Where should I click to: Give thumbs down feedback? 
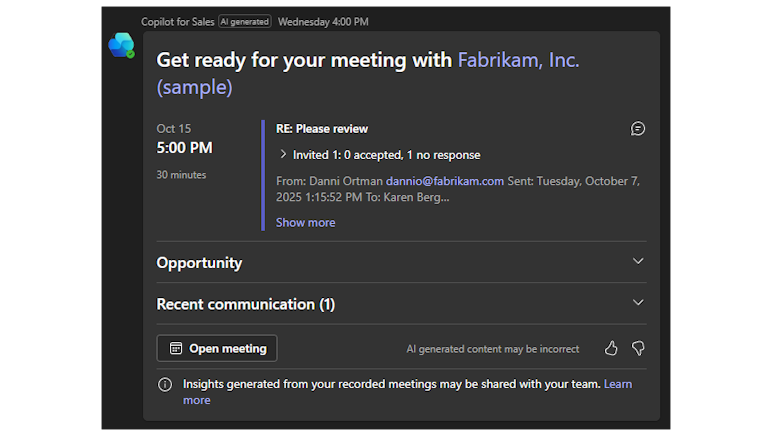(638, 348)
